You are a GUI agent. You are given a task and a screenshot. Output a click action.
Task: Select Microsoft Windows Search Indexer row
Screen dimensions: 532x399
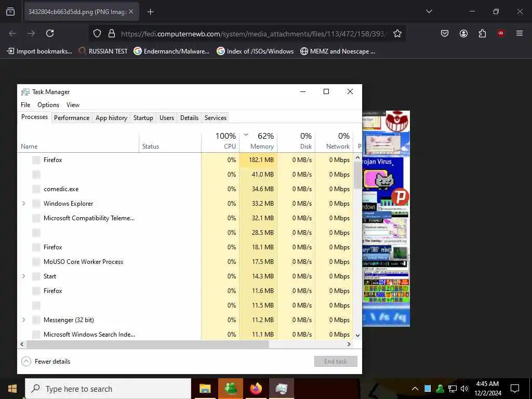tap(185, 334)
